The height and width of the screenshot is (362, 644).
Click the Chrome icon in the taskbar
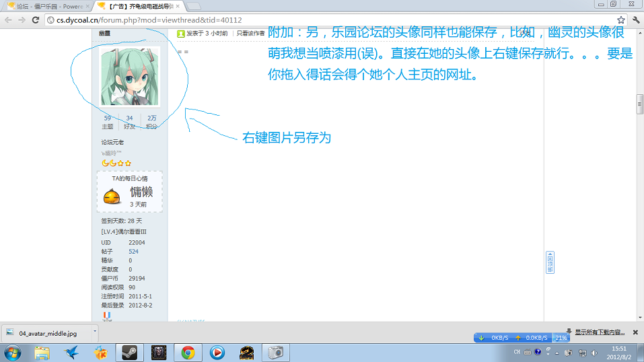pyautogui.click(x=188, y=352)
